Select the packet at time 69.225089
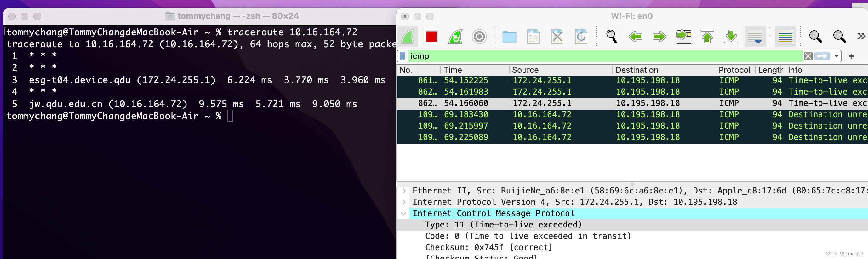Viewport: 868px width, 259px height. click(x=632, y=137)
